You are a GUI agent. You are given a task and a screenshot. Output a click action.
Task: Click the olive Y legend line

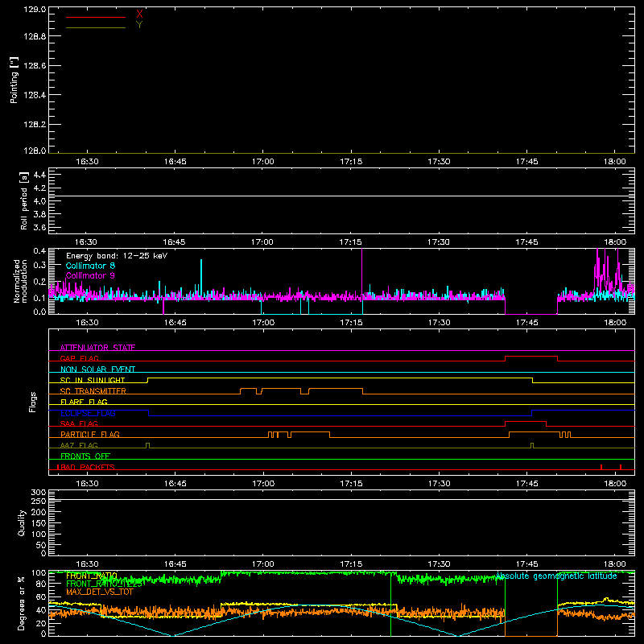(x=96, y=27)
